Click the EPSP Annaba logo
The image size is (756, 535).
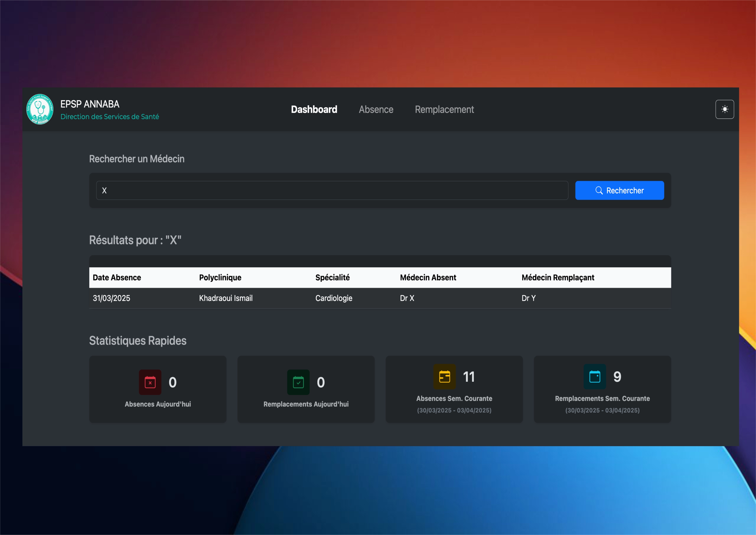[40, 109]
